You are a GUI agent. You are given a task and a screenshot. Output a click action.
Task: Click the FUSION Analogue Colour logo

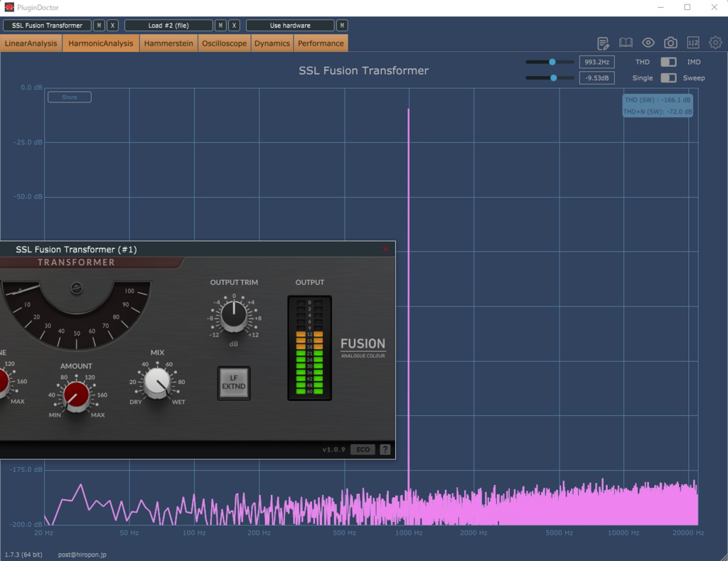pos(363,348)
